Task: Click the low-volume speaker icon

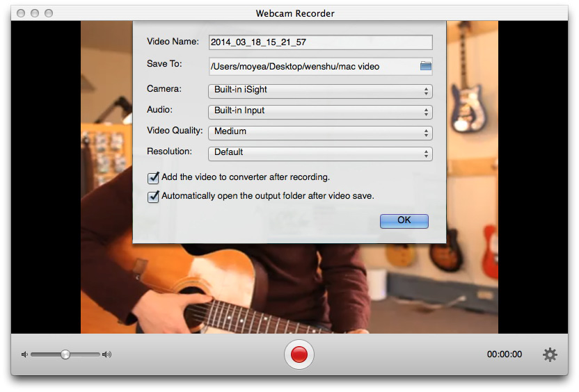Action: point(24,354)
